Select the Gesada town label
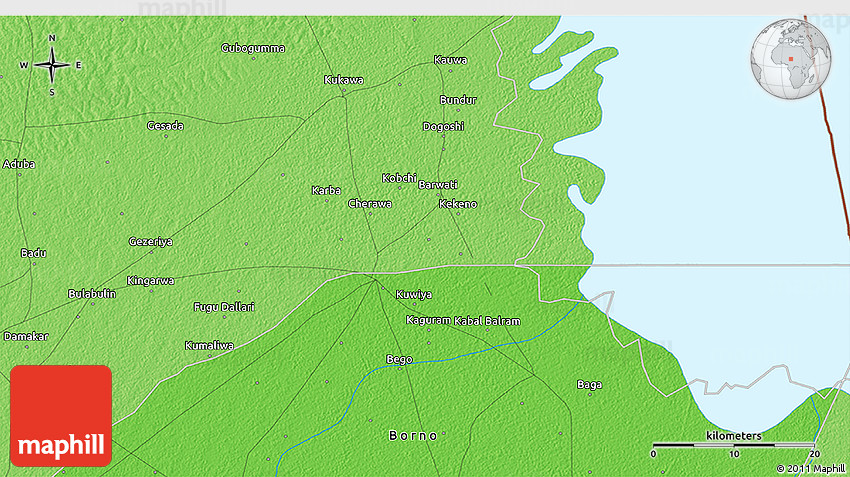Screen dimensions: 850x477 pyautogui.click(x=165, y=126)
